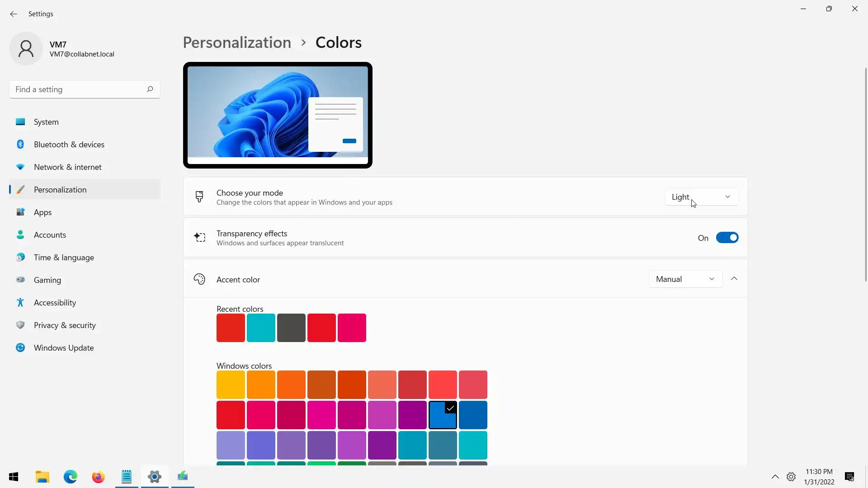Pick the yellow Windows color swatch
The width and height of the screenshot is (868, 488).
click(x=231, y=385)
